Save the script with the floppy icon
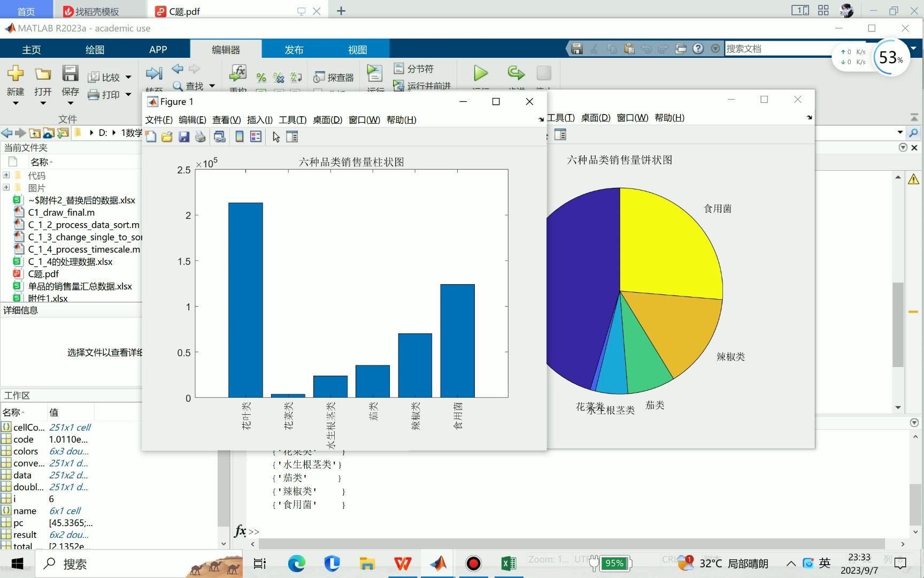The image size is (924, 578). click(x=70, y=73)
